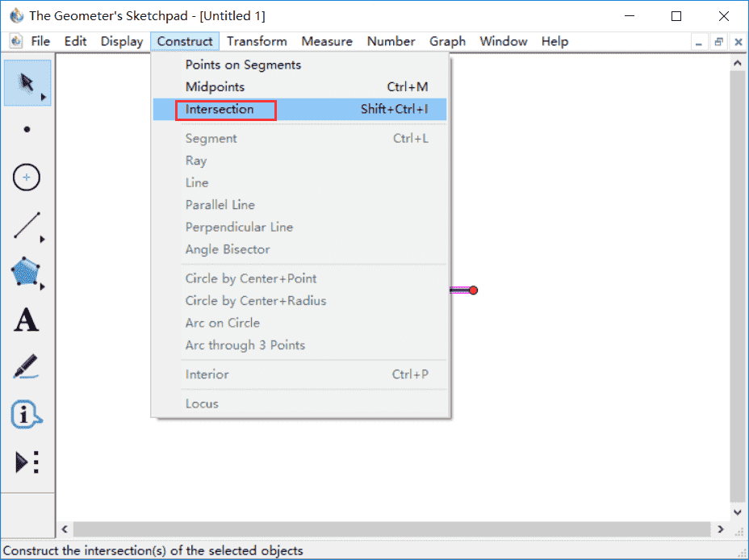749x560 pixels.
Task: Close the Untitled 1 document window
Action: point(738,42)
